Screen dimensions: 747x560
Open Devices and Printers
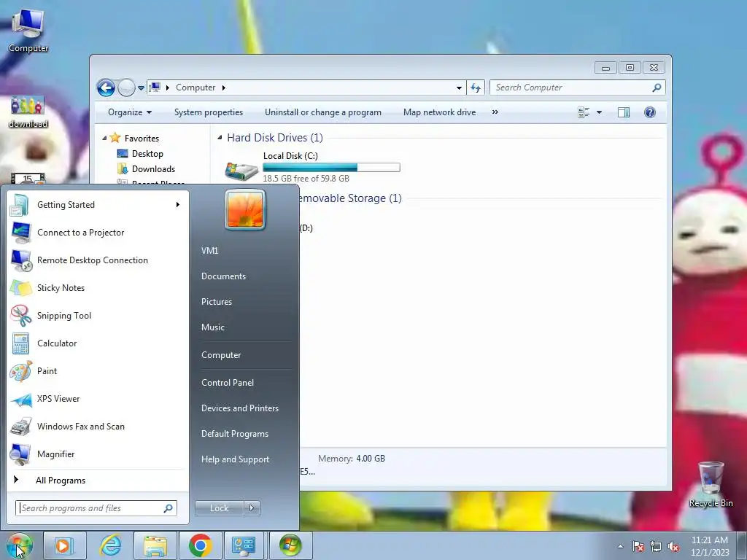[x=240, y=408]
